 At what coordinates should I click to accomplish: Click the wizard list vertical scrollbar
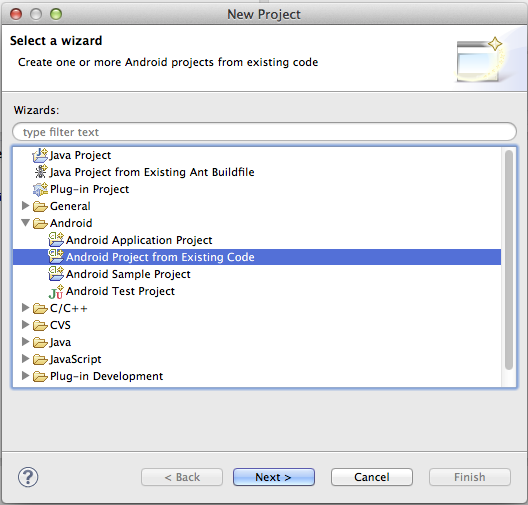point(509,260)
